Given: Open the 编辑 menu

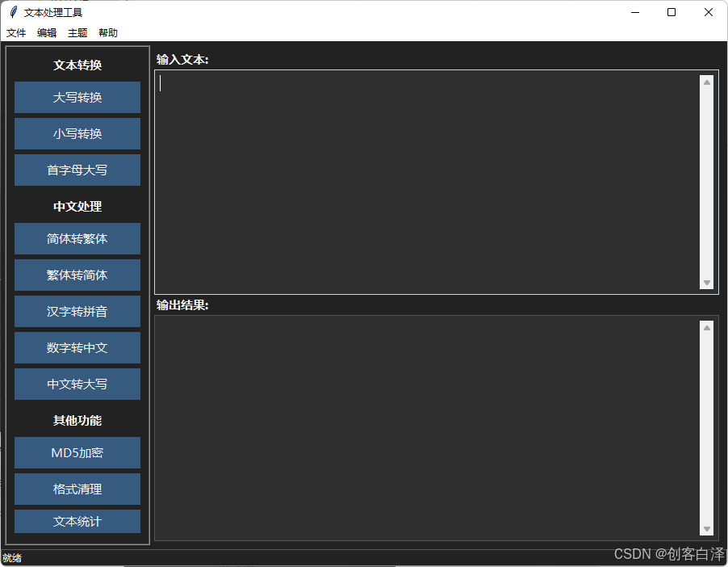Looking at the screenshot, I should [x=47, y=33].
